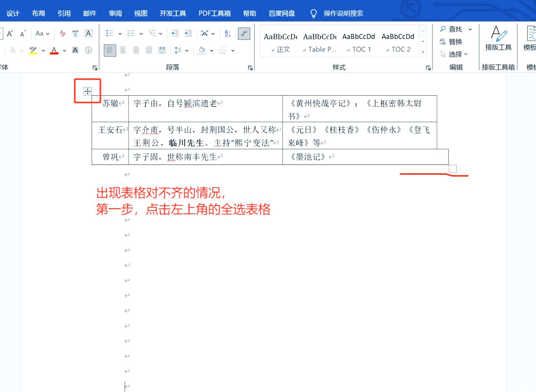This screenshot has width=536, height=392.
Task: Open font color dropdown arrow
Action: pos(65,51)
